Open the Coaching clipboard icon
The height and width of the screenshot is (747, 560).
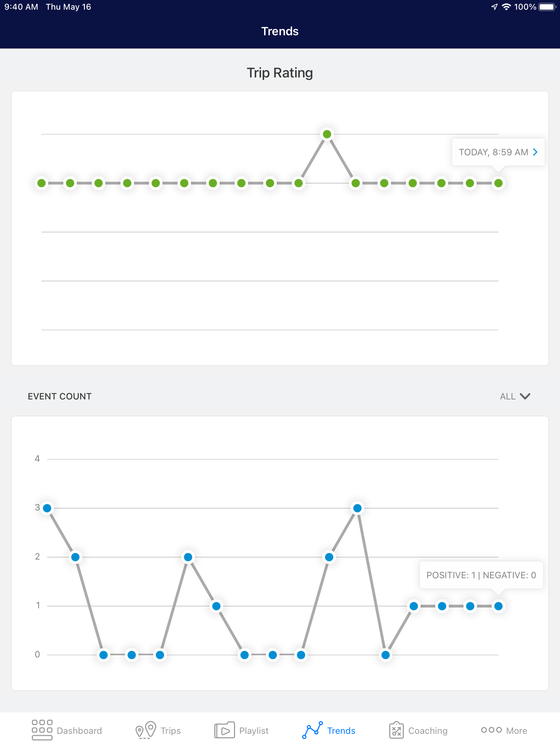point(396,730)
